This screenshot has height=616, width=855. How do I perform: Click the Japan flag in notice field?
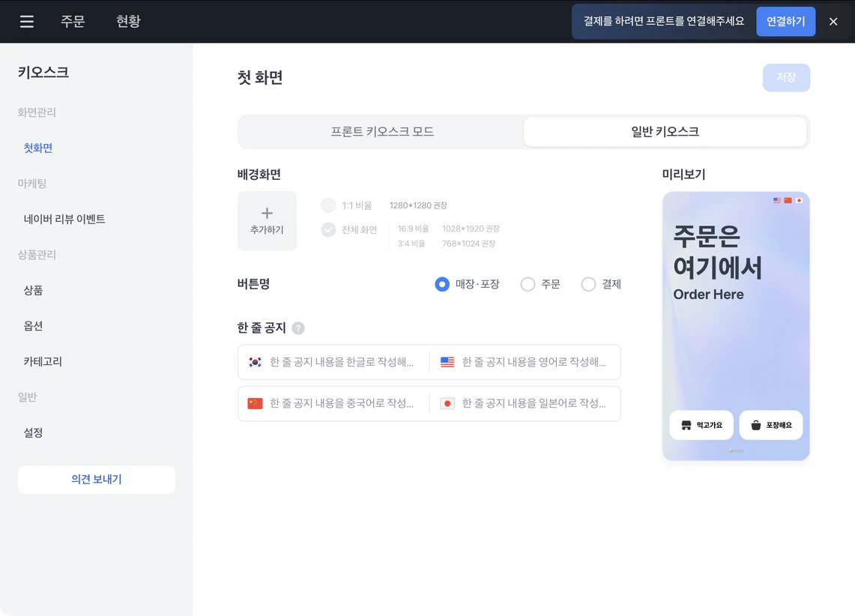(447, 403)
